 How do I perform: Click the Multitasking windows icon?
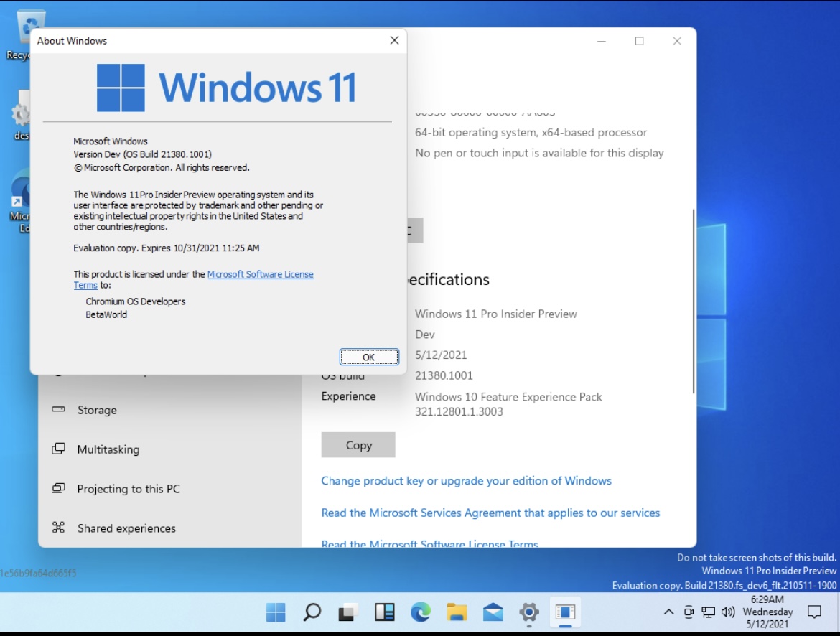click(58, 449)
